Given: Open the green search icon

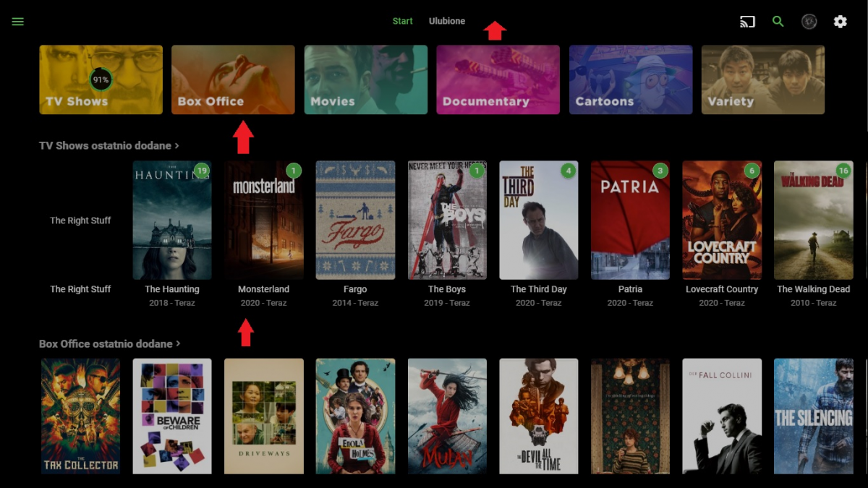Looking at the screenshot, I should 778,22.
